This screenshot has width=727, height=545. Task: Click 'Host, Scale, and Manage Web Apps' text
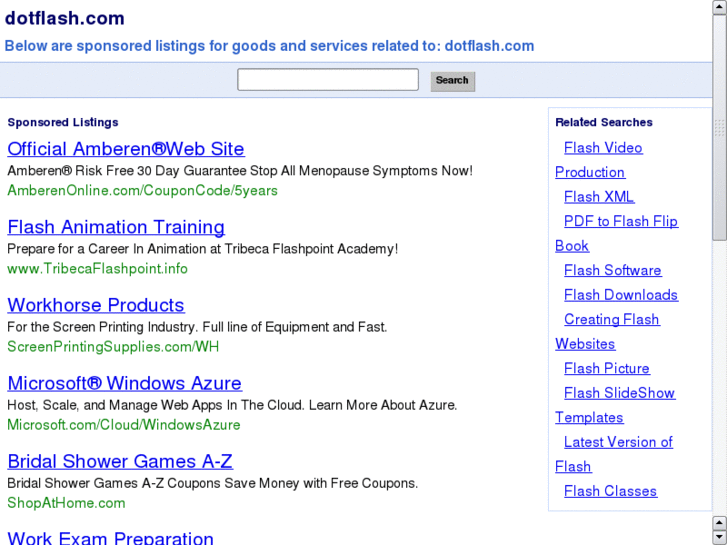point(232,405)
